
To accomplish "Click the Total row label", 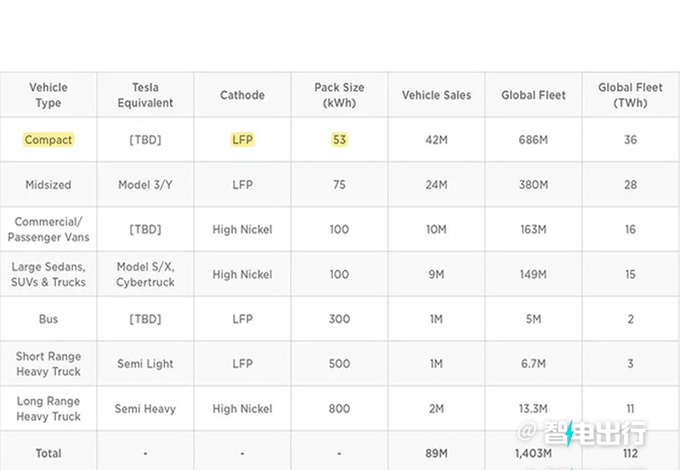I will (48, 453).
